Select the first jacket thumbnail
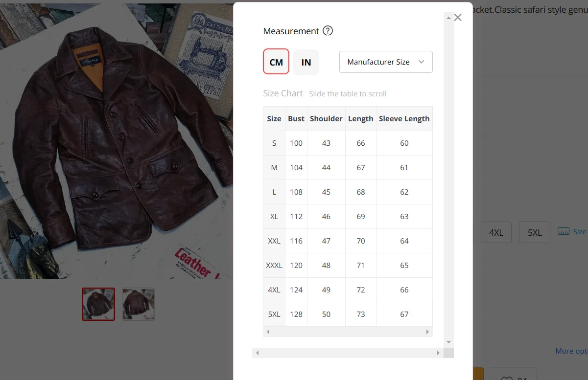Screen dimensions: 588x380 98,304
